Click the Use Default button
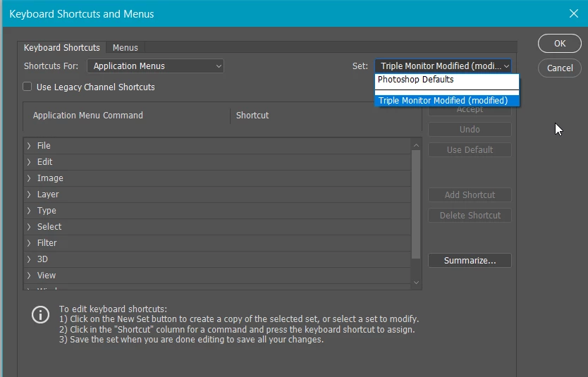The height and width of the screenshot is (377, 588). pyautogui.click(x=470, y=150)
